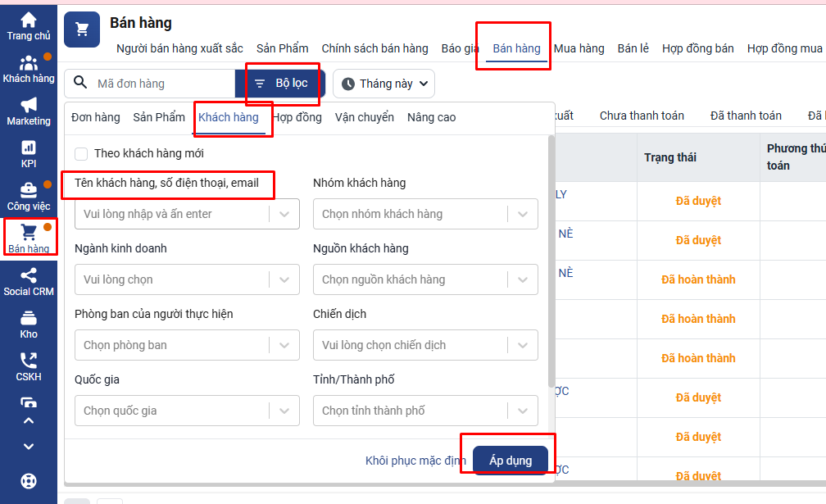This screenshot has height=504, width=826.
Task: Open Trang chủ home icon in sidebar
Action: [29, 20]
